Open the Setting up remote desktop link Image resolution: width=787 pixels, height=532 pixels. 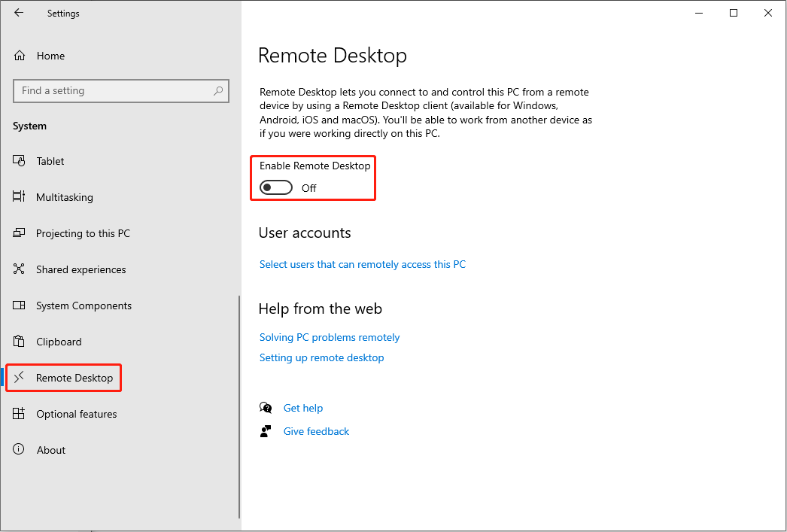click(x=321, y=357)
